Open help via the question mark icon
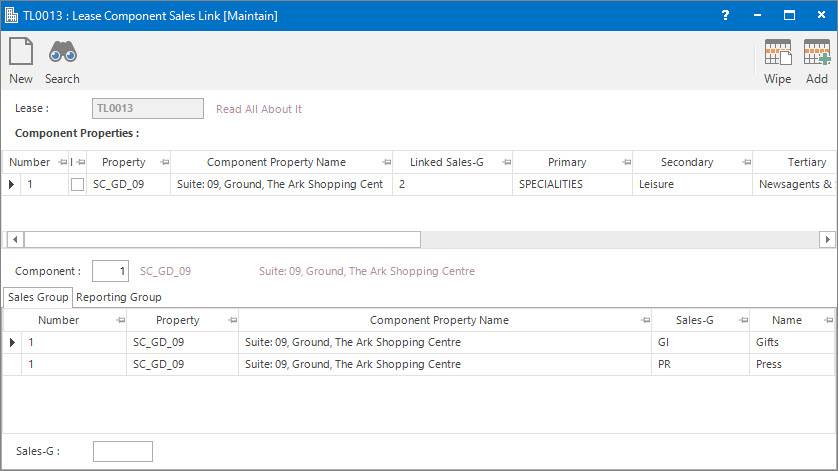Viewport: 838px width, 471px height. [x=725, y=15]
